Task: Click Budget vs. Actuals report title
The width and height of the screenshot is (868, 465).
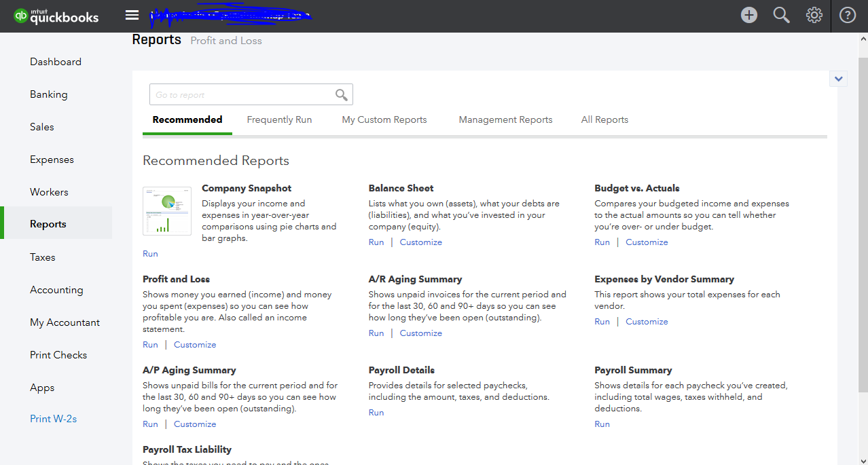Action: click(x=637, y=188)
